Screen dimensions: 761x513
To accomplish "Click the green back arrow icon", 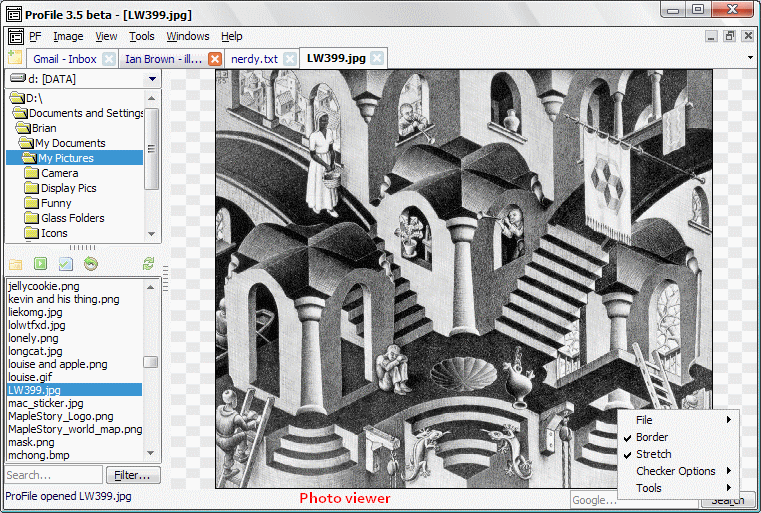I will [91, 264].
